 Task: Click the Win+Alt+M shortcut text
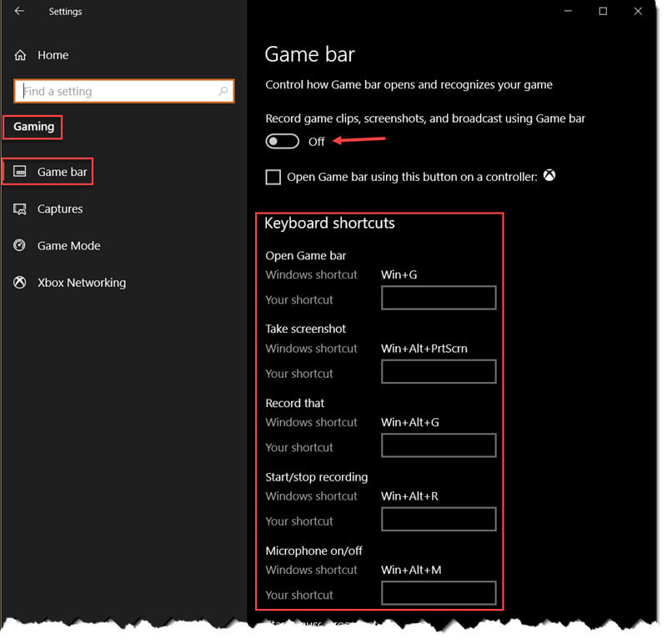[411, 571]
